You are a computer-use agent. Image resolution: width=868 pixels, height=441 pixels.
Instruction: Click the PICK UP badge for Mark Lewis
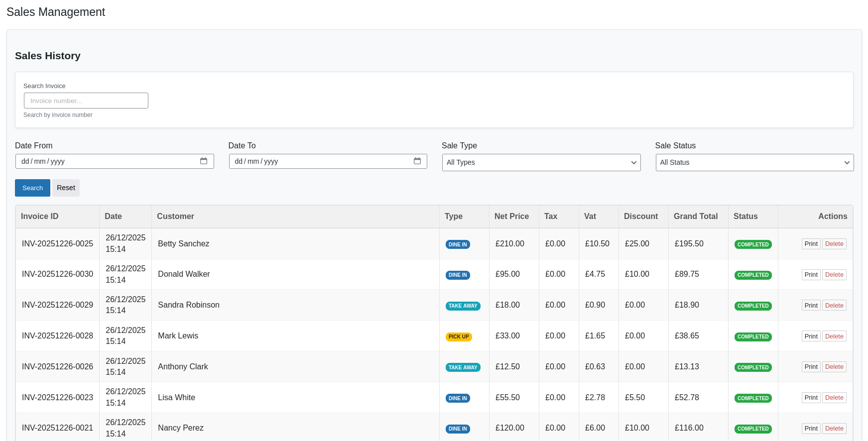click(459, 337)
